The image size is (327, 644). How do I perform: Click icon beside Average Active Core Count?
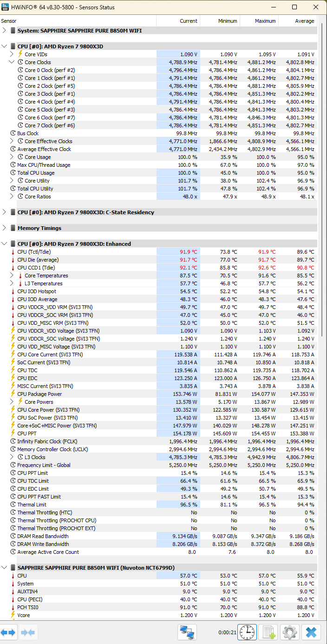(x=13, y=552)
